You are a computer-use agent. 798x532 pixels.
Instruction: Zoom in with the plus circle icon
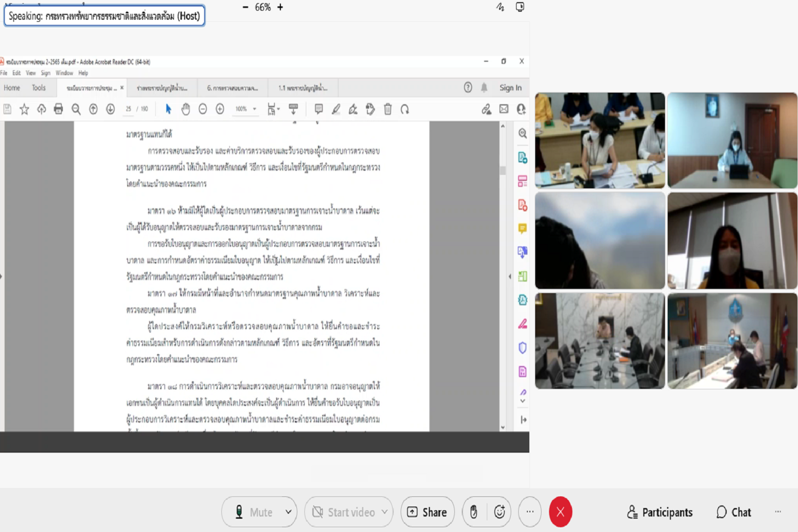220,109
